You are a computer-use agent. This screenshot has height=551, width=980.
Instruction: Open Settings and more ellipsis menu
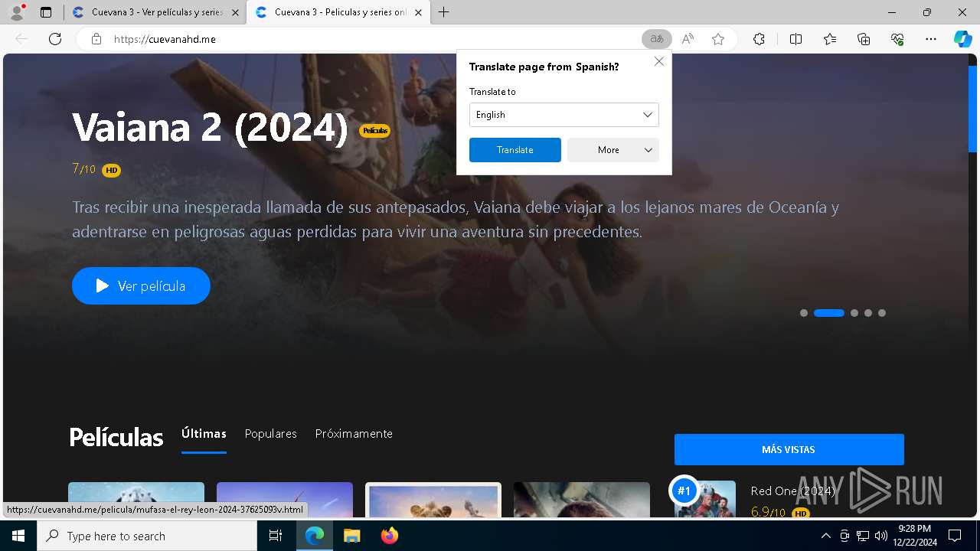[931, 39]
